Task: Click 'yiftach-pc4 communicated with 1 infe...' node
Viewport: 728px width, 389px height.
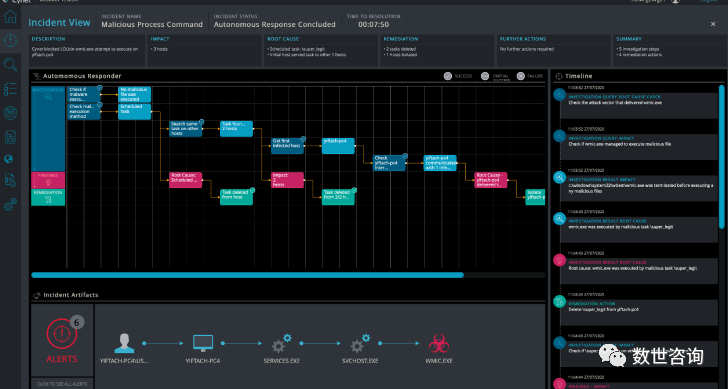Action: [440, 163]
